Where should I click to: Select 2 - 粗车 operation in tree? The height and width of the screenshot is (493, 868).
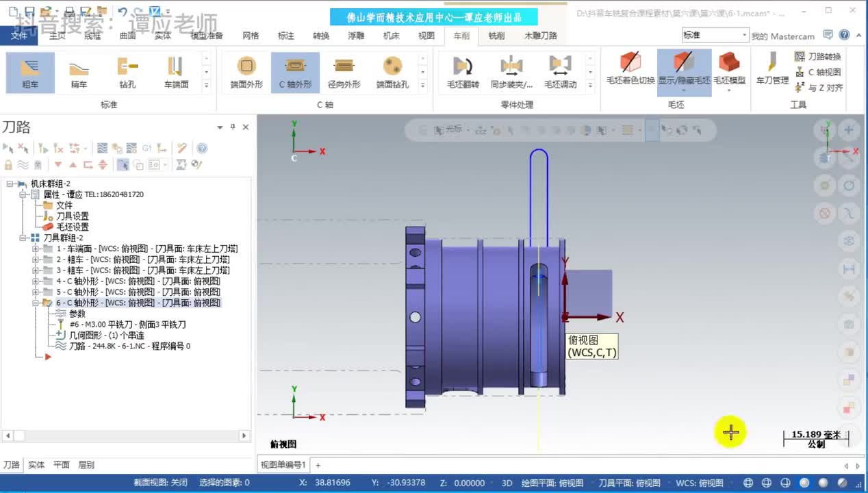[x=143, y=260]
